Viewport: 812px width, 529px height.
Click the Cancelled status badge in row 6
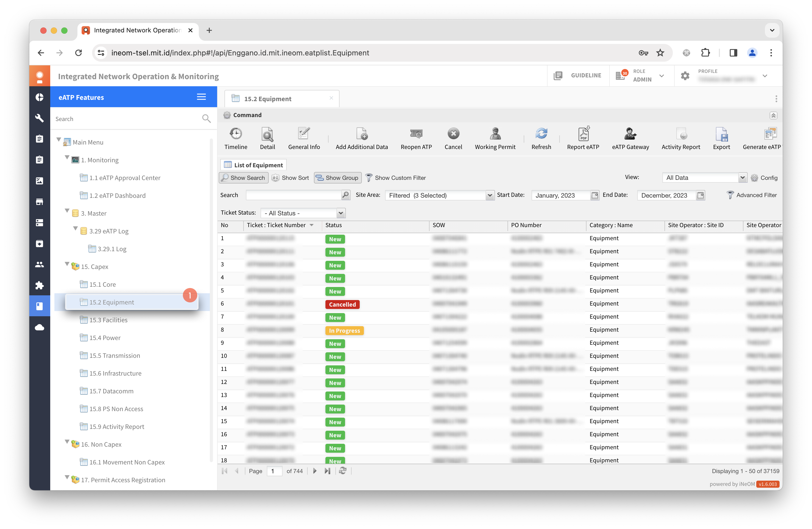pyautogui.click(x=342, y=304)
